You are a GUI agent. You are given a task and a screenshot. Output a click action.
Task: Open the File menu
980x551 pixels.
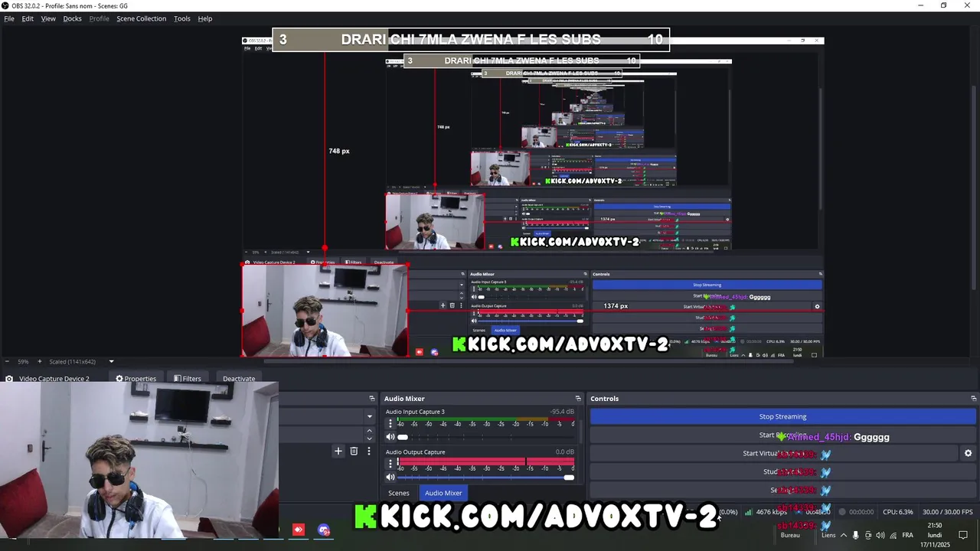(x=9, y=18)
